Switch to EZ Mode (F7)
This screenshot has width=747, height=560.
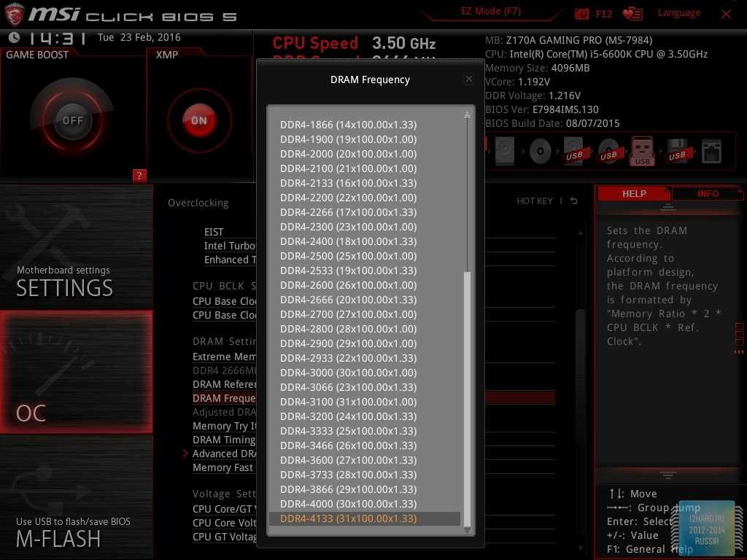pos(490,12)
